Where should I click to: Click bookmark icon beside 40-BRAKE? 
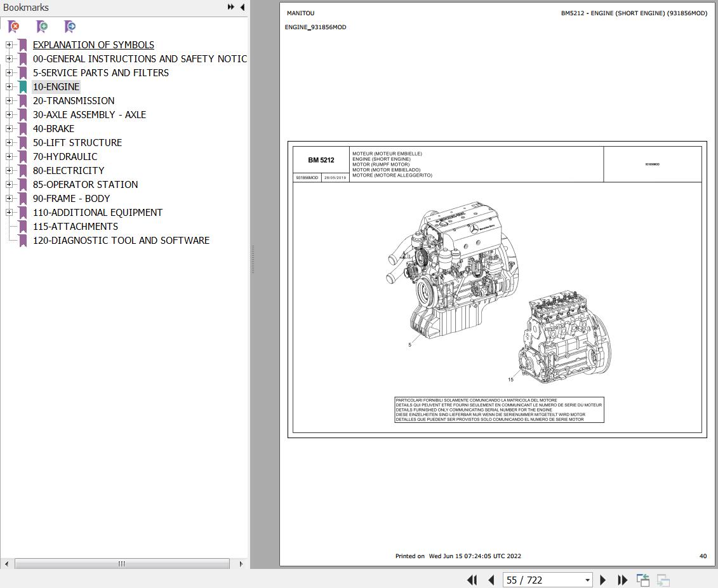[x=23, y=129]
